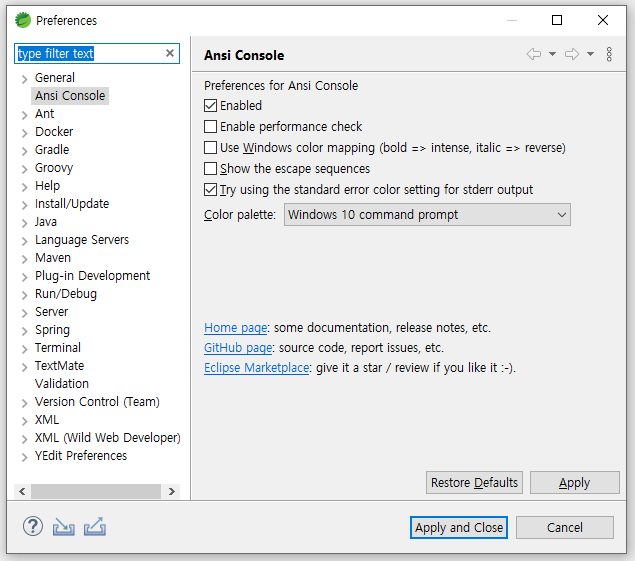Viewport: 635px width, 561px height.
Task: Uncheck the Enabled checkbox
Action: (210, 106)
